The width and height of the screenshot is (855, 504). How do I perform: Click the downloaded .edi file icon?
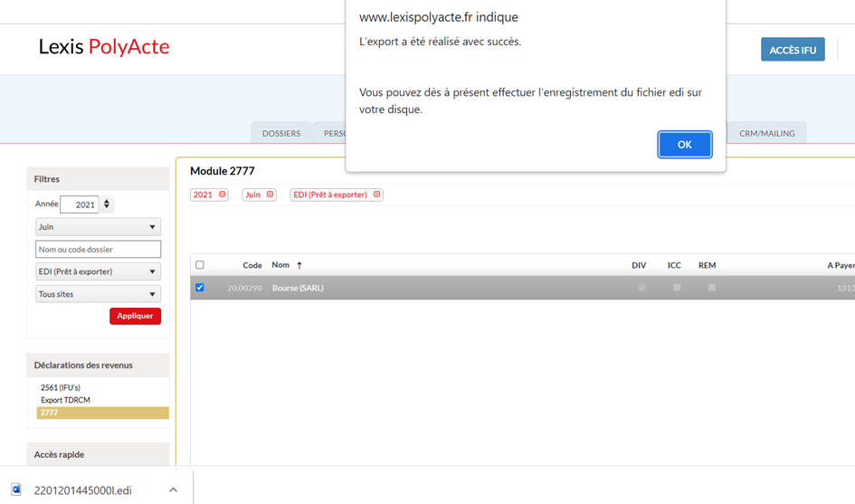point(16,490)
